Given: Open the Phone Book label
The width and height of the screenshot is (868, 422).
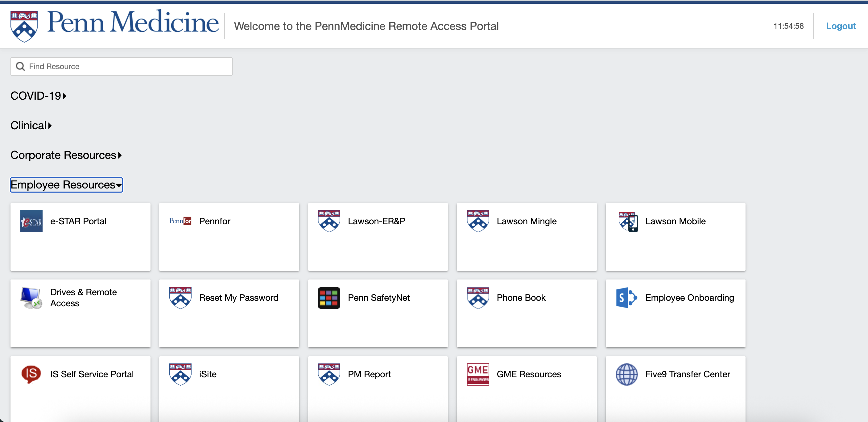Looking at the screenshot, I should [521, 298].
